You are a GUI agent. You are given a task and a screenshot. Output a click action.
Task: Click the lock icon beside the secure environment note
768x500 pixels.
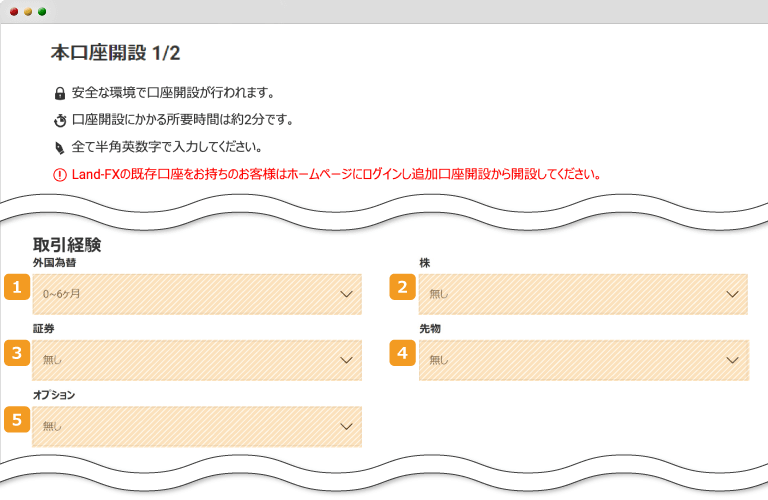[60, 94]
